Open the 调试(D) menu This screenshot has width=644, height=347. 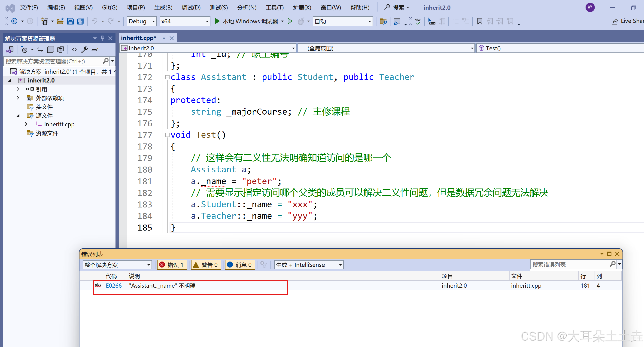pos(191,7)
